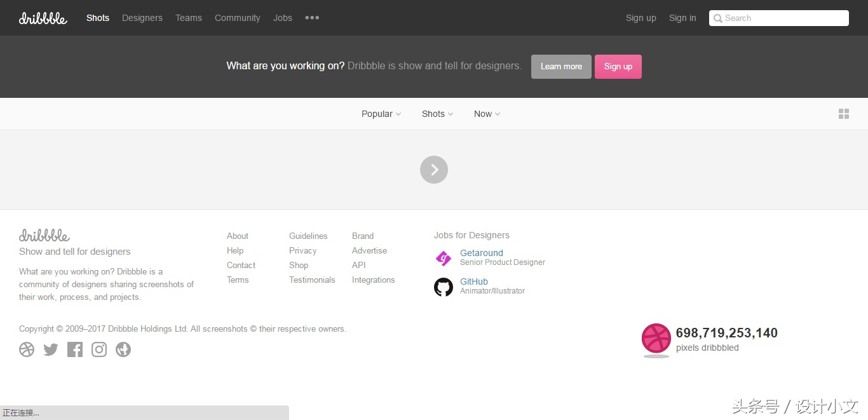
Task: Open Dribbble's Instagram icon
Action: (99, 349)
